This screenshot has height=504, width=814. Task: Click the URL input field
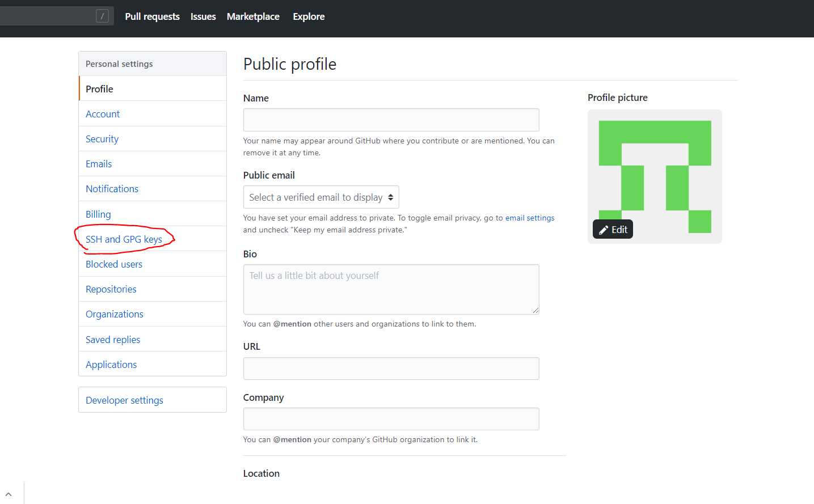391,369
